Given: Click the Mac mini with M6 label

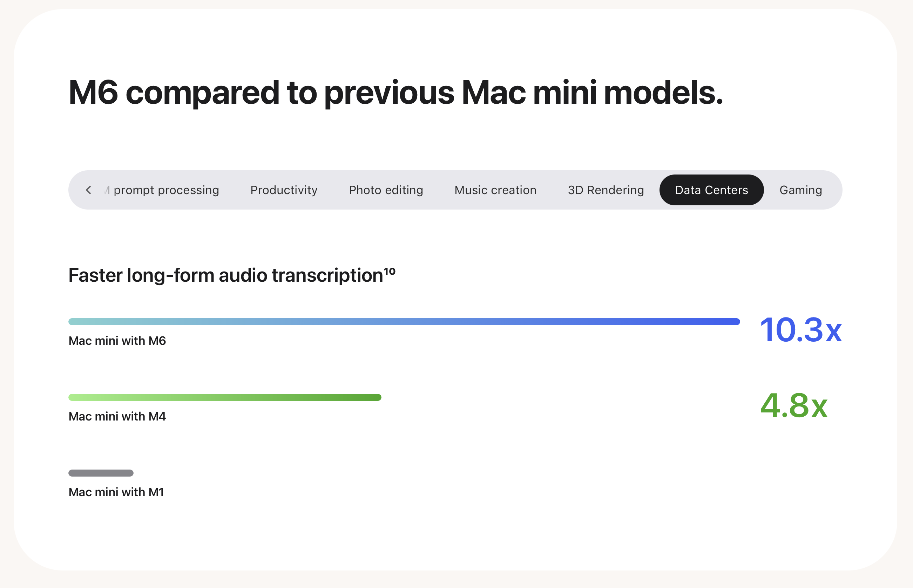Looking at the screenshot, I should click(117, 340).
